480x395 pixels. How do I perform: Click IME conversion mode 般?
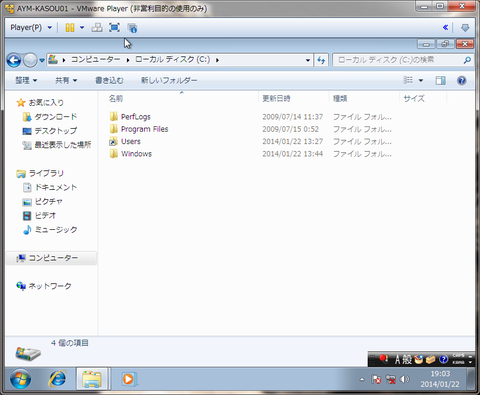coord(407,359)
